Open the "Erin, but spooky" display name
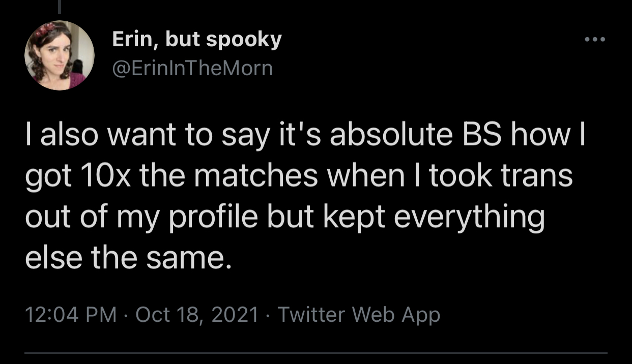The width and height of the screenshot is (632, 364). click(x=196, y=40)
